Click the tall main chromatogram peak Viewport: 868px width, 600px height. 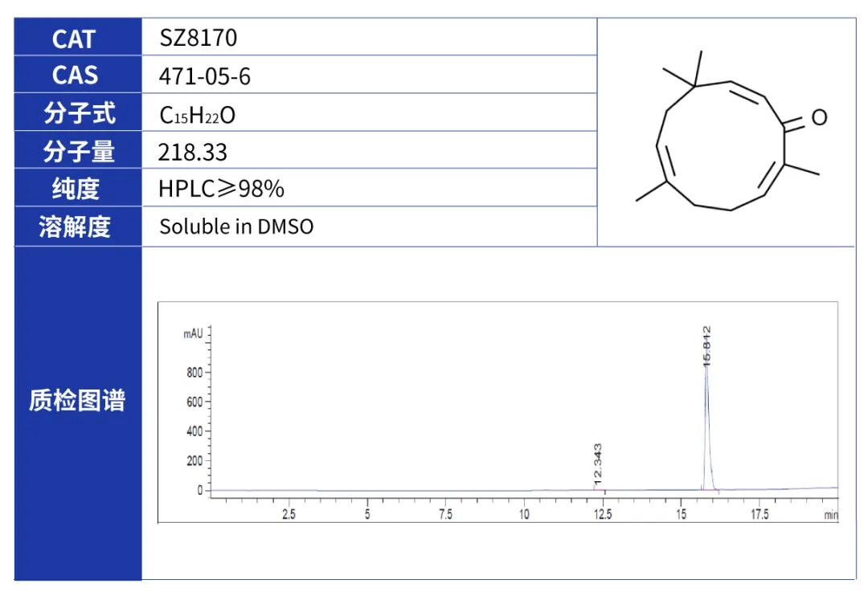tap(707, 426)
